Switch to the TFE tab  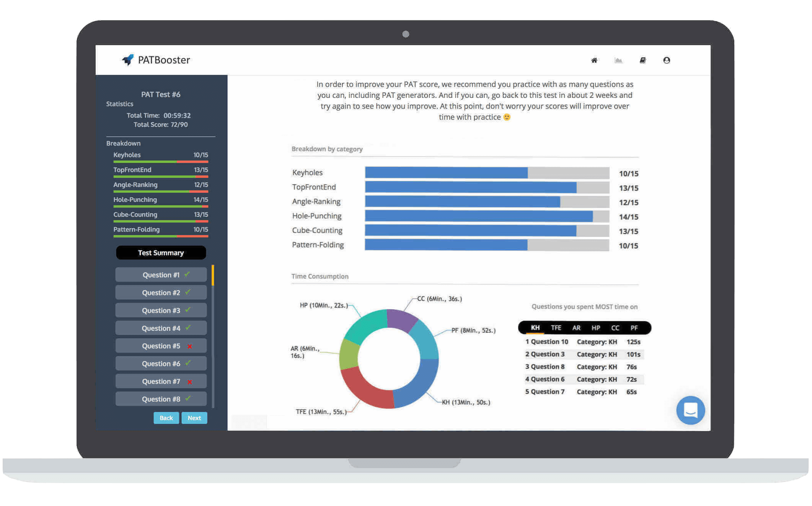556,328
